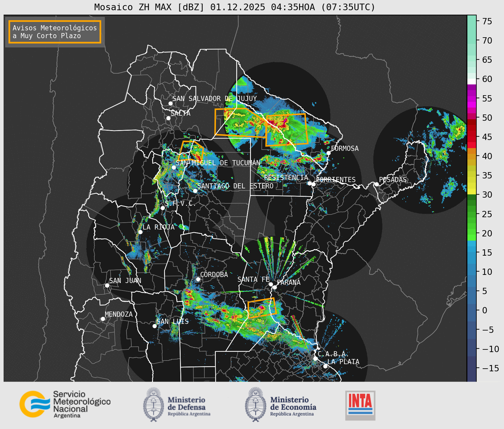Viewport: 504px width, 429px height.
Task: Click the Avisos Meteorológicos legend box
Action: 55,32
